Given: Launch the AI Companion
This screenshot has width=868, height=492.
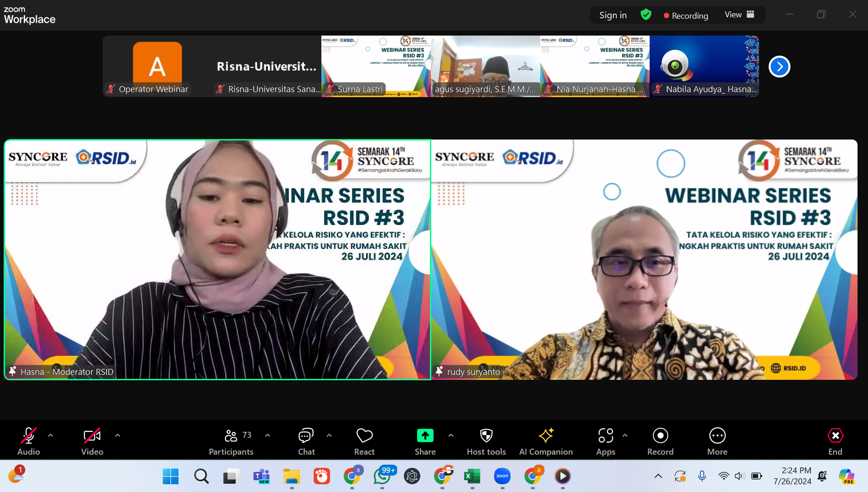Looking at the screenshot, I should point(546,441).
